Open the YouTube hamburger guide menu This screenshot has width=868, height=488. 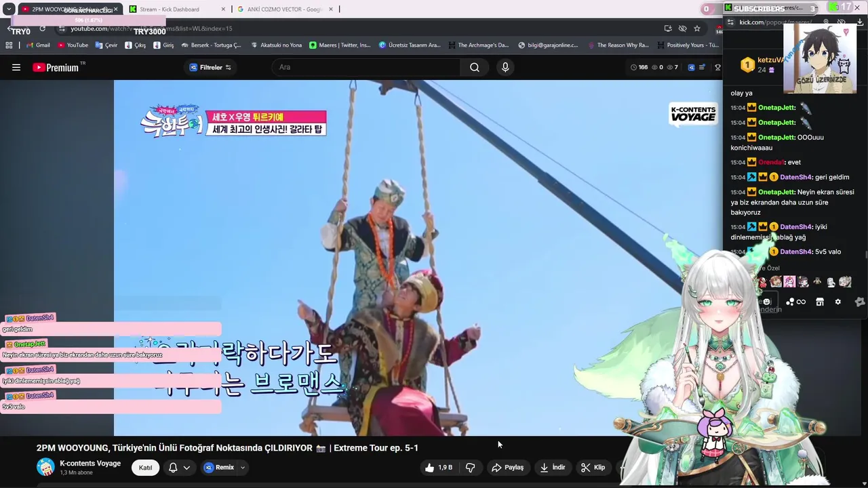pos(16,67)
